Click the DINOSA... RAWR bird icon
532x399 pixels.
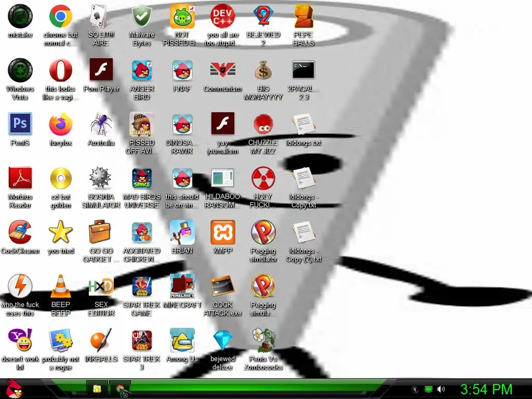pyautogui.click(x=182, y=124)
